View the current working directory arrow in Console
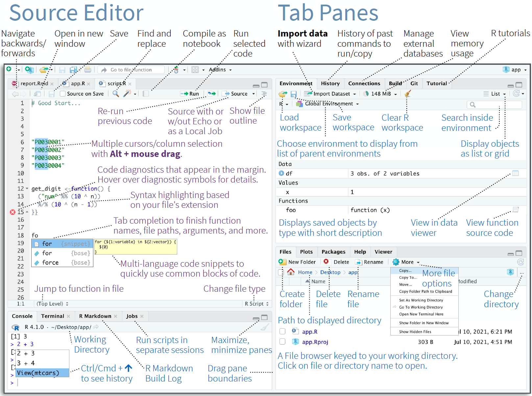This screenshot has height=396, width=532. 96,327
